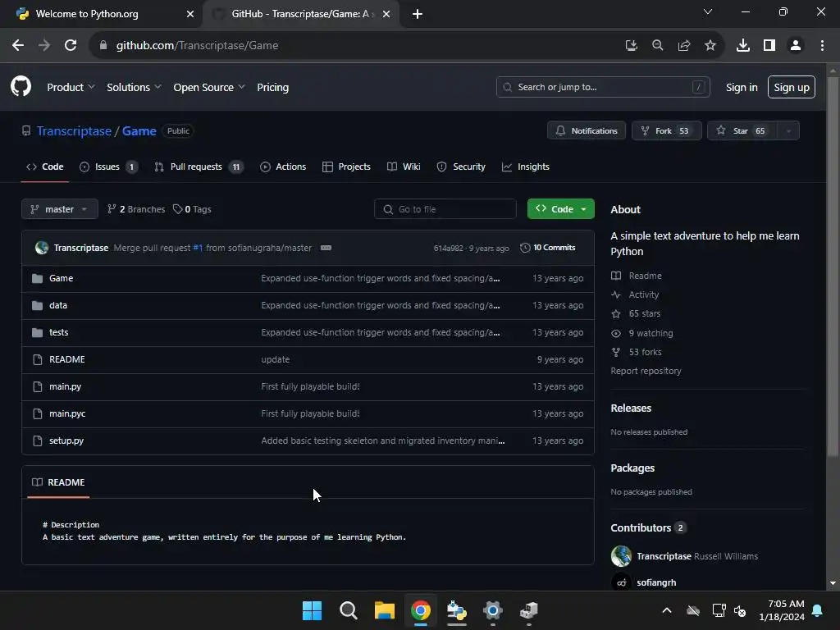Click the browser address bar URL
The image size is (840, 630).
(197, 46)
